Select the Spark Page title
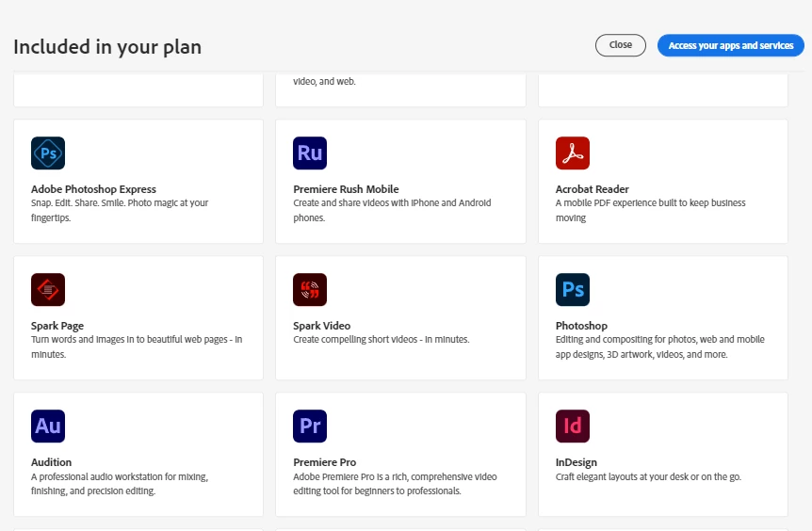The image size is (812, 531). 57,326
